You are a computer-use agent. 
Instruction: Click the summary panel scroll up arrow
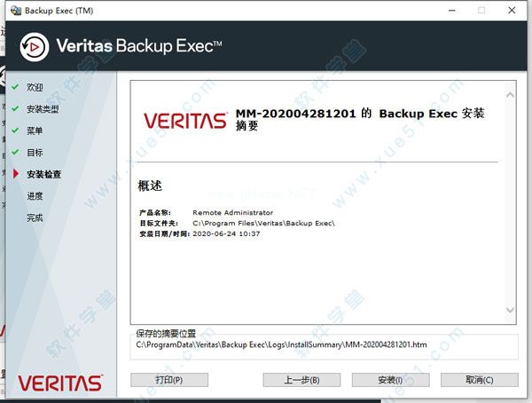(x=510, y=91)
